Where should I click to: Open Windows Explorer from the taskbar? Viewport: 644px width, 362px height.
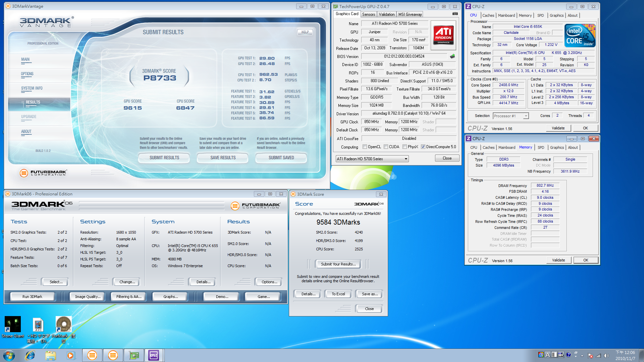51,355
